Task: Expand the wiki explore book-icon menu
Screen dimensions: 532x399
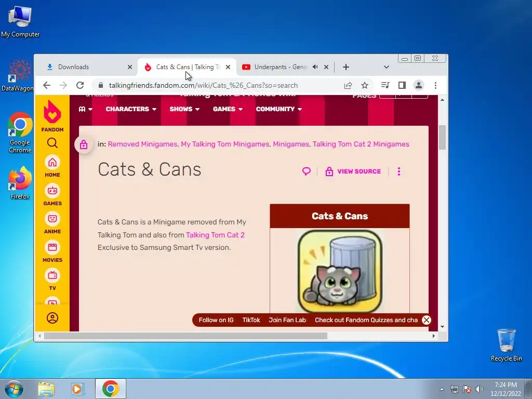Action: [x=86, y=109]
